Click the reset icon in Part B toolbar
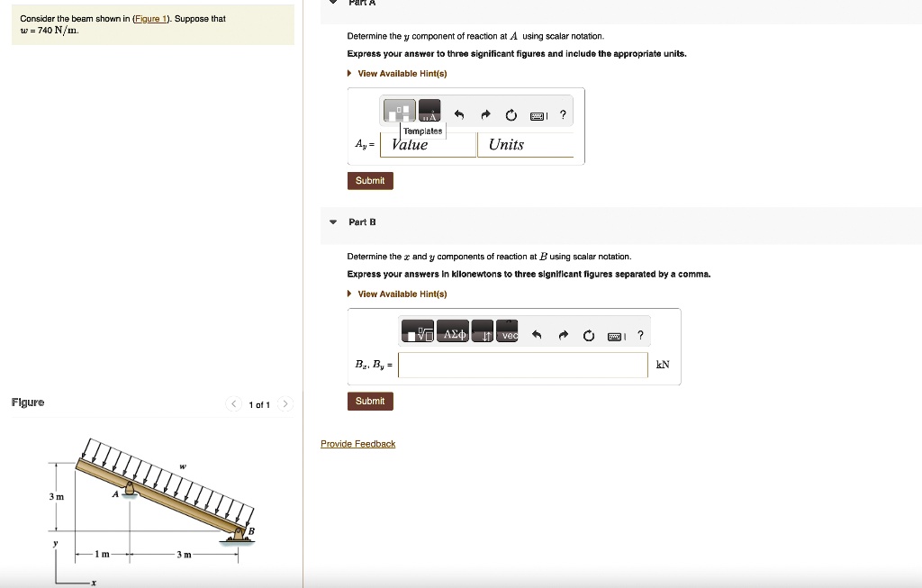This screenshot has height=588, width=922. pyautogui.click(x=588, y=335)
